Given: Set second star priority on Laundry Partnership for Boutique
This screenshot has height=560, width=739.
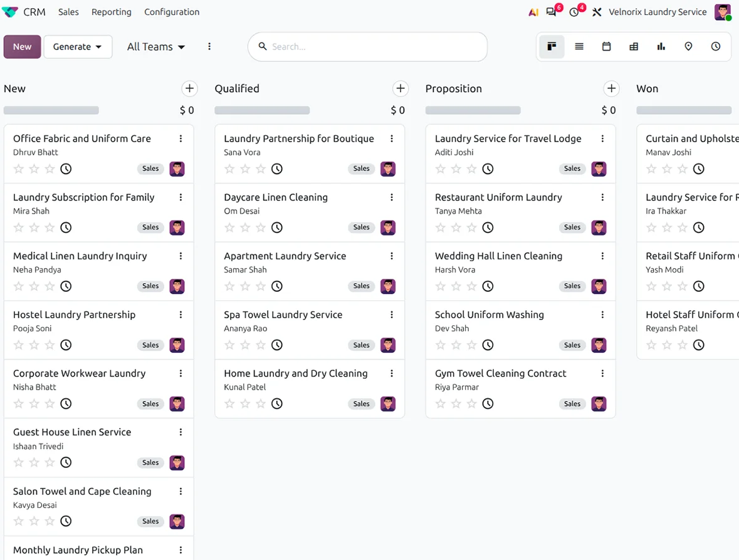Looking at the screenshot, I should (245, 169).
